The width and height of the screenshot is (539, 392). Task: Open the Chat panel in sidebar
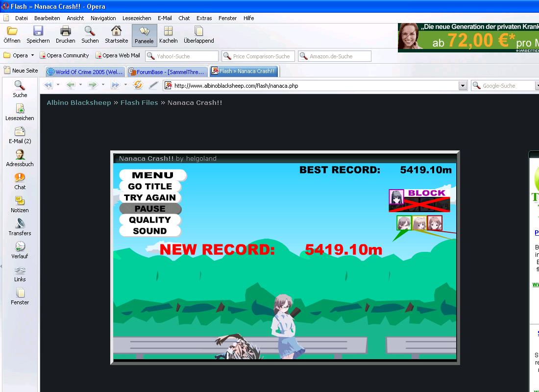pos(20,181)
